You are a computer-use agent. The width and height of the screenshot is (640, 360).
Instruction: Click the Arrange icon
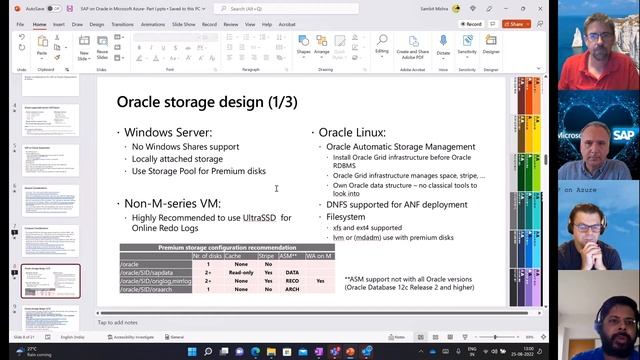tap(322, 41)
